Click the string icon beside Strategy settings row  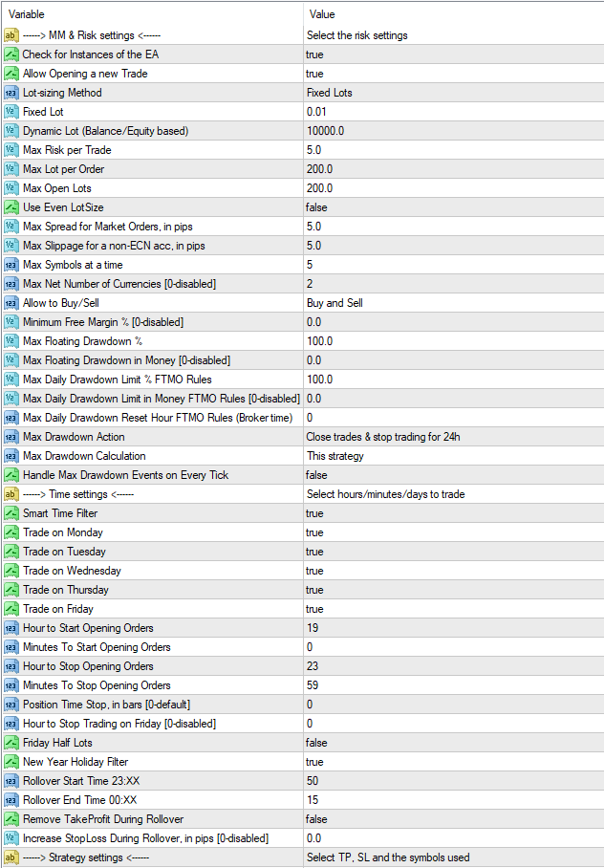(x=11, y=857)
